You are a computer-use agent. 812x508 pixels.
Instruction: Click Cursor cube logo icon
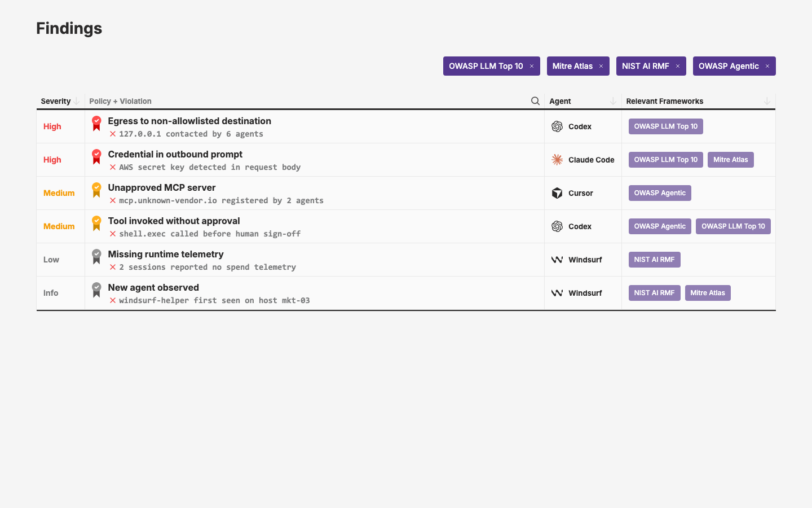pos(557,193)
